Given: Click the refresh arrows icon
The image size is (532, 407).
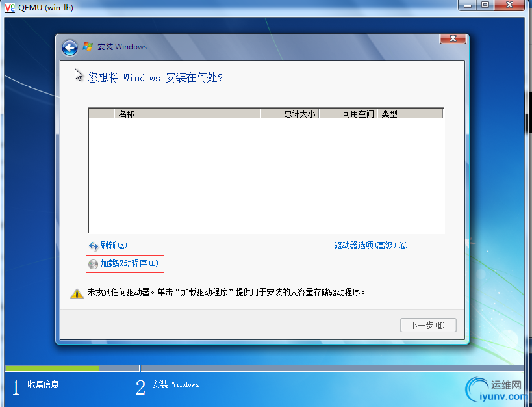Looking at the screenshot, I should [x=94, y=246].
